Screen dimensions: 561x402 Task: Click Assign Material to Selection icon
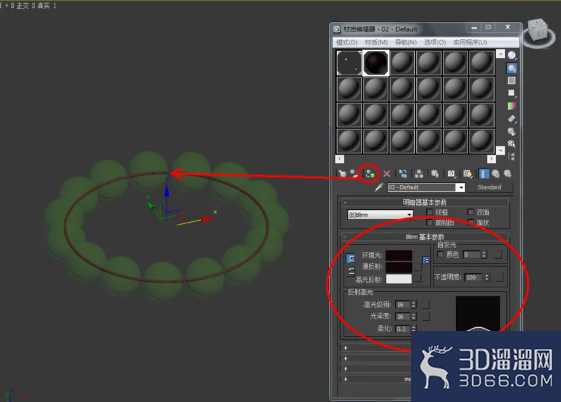pos(370,174)
